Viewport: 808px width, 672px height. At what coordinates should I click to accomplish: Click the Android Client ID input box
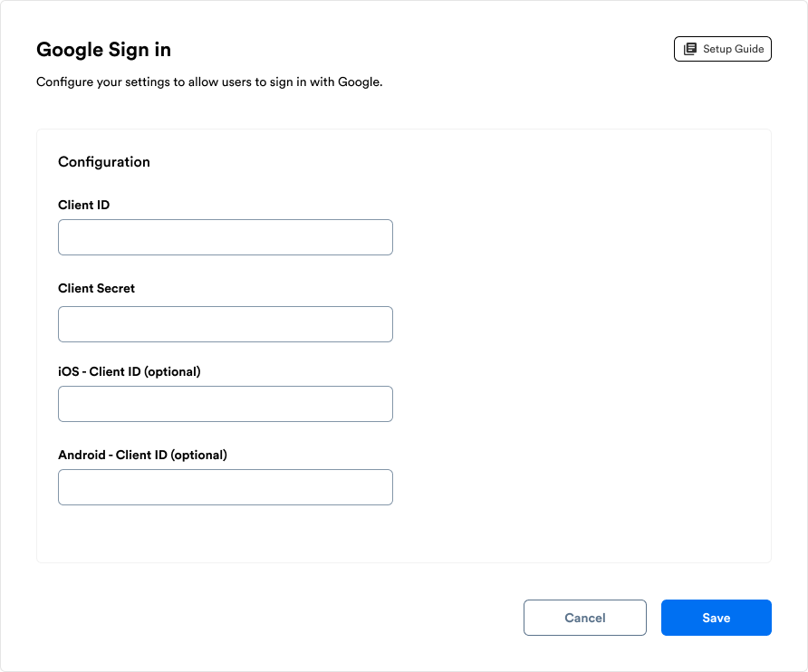[x=225, y=486]
